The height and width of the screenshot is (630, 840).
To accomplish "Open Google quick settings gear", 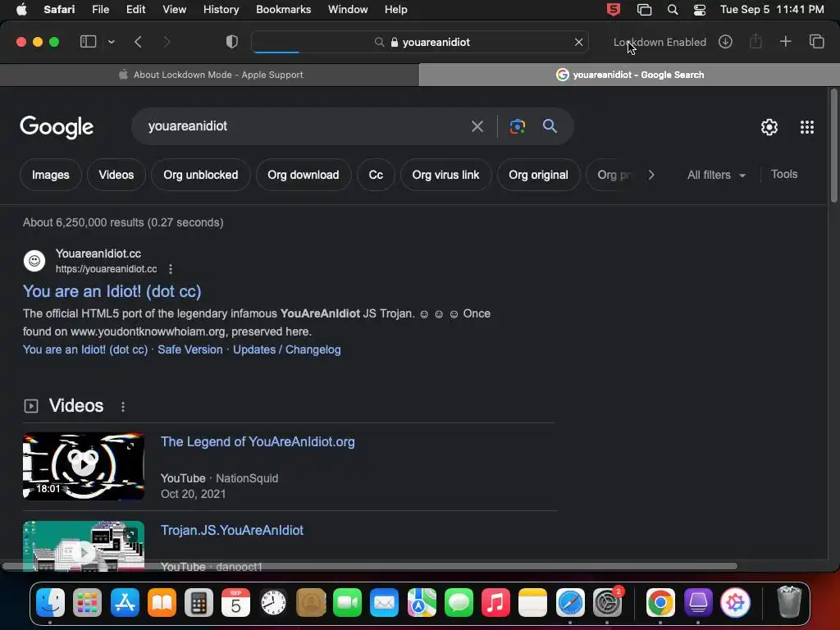I will click(769, 127).
